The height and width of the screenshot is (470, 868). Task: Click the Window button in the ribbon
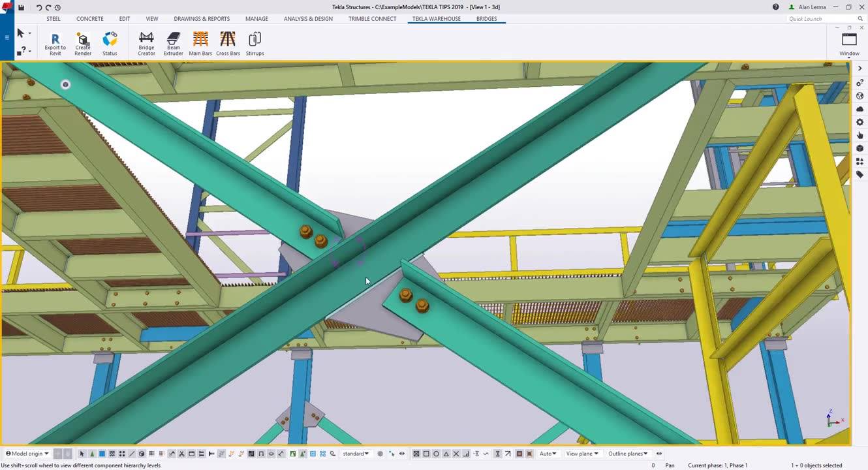tap(849, 44)
